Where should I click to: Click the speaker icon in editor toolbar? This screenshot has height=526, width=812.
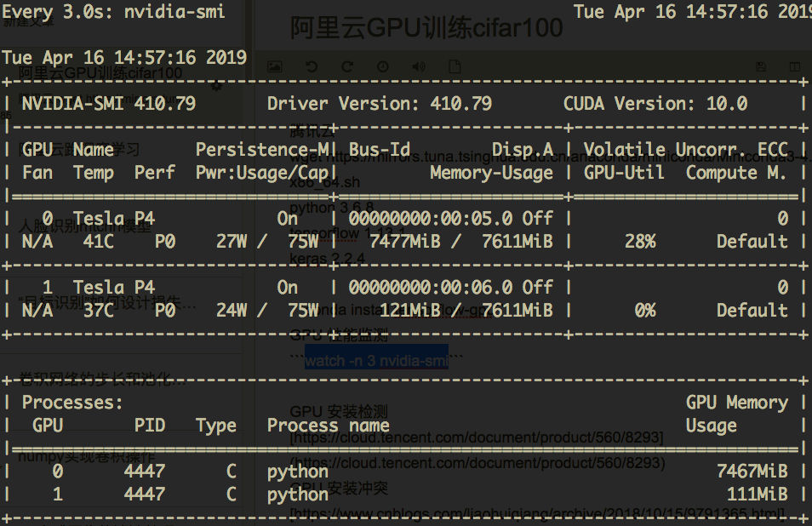tap(419, 66)
